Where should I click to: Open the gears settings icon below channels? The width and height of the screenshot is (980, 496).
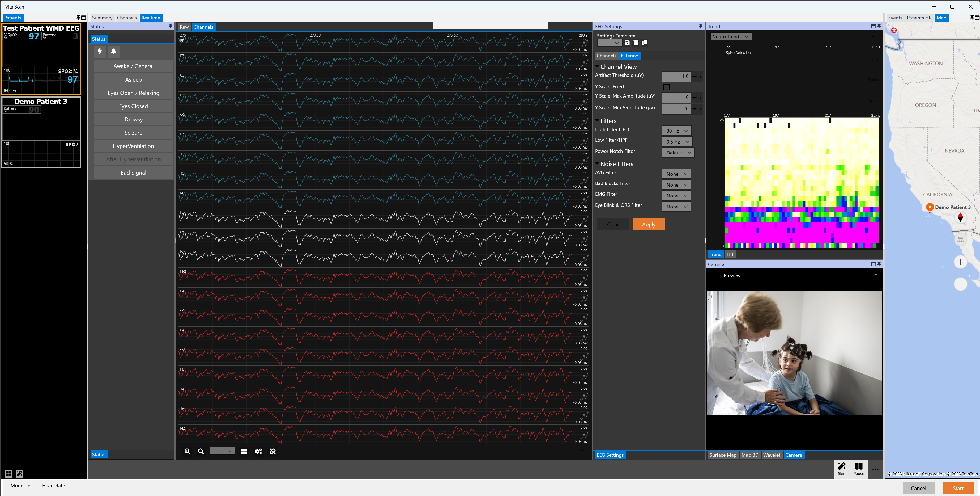pos(258,451)
